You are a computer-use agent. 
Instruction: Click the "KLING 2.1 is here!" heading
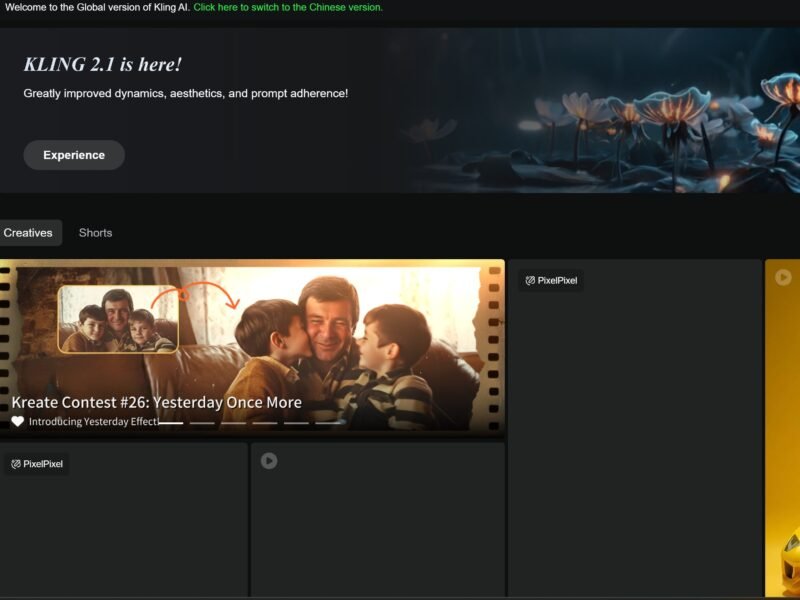click(x=103, y=65)
